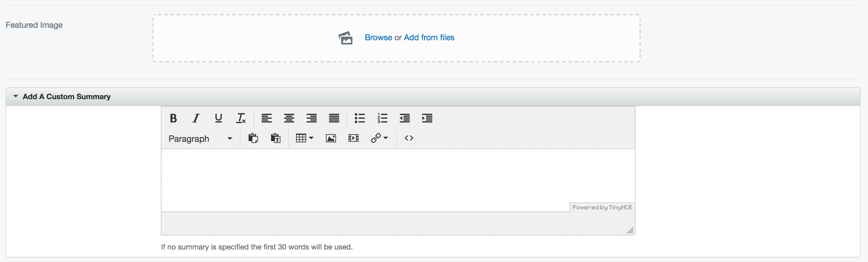Decrease the text indent

[405, 118]
